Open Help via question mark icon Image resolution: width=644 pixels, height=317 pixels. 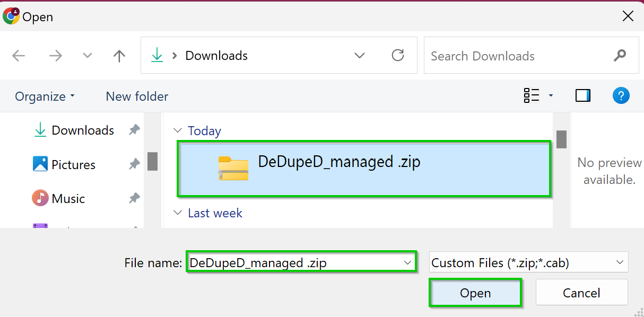621,95
